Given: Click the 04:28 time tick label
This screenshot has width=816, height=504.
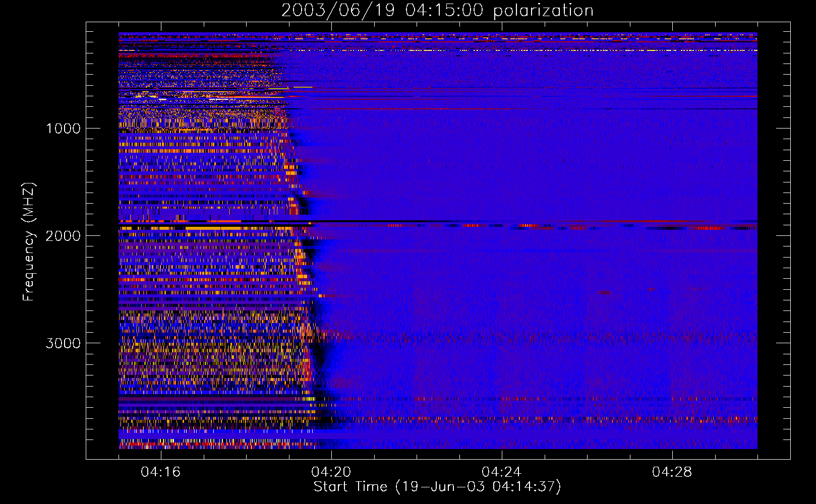Looking at the screenshot, I should (x=672, y=472).
